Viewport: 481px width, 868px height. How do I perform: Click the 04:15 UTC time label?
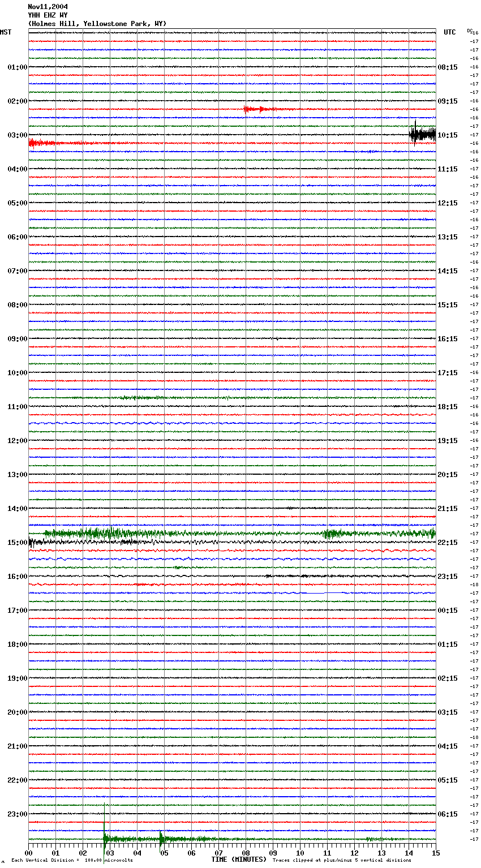(x=448, y=746)
